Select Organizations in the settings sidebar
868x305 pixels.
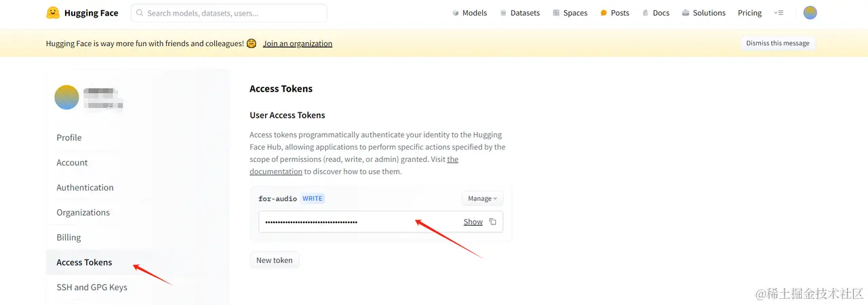point(83,212)
